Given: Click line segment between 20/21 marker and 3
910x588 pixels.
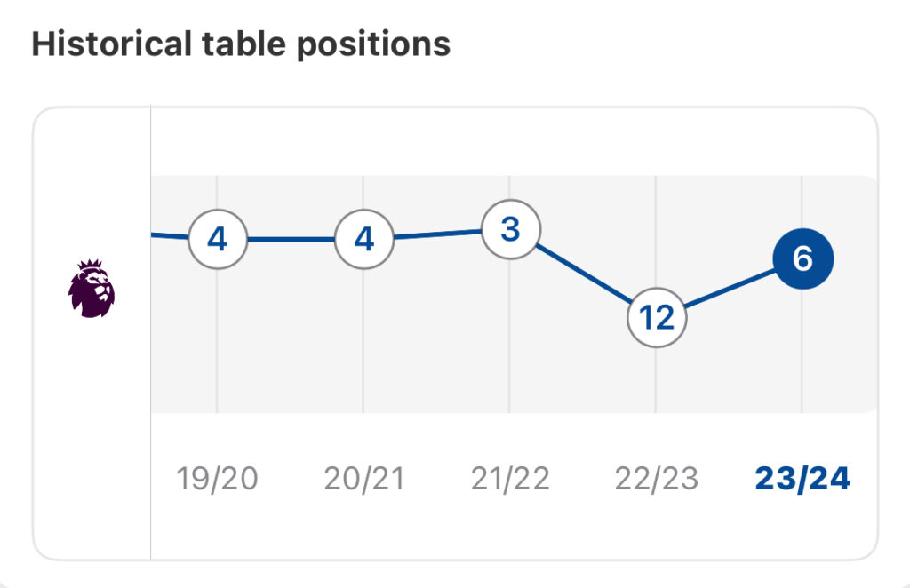Looking at the screenshot, I should pos(437,234).
